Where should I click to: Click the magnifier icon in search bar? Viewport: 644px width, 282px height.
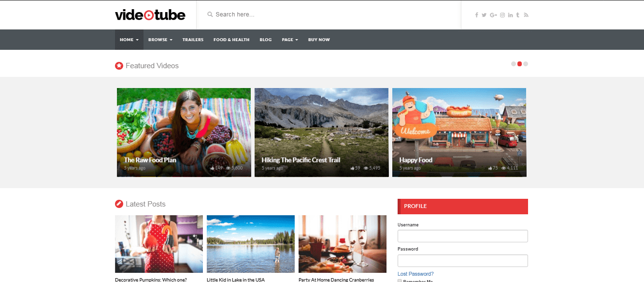(210, 14)
